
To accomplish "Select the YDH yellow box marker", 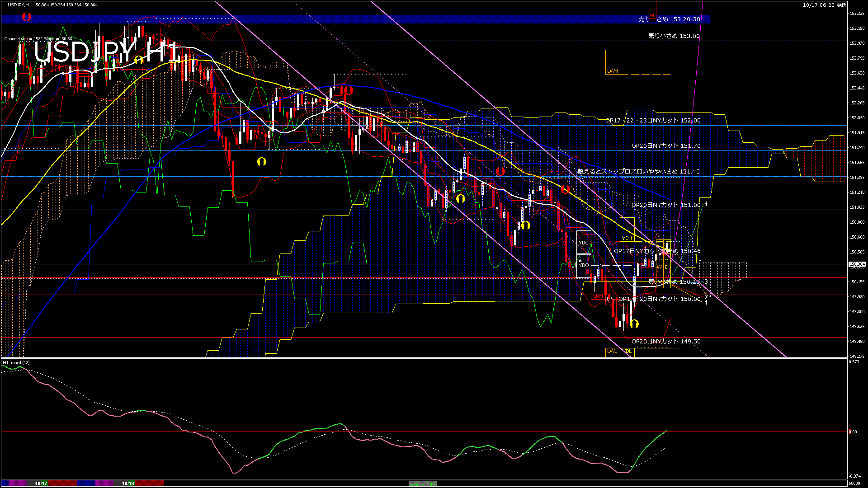I will tap(627, 238).
